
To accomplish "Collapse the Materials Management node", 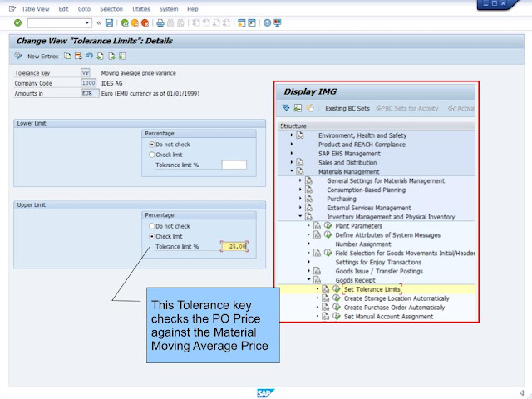I will [x=292, y=171].
